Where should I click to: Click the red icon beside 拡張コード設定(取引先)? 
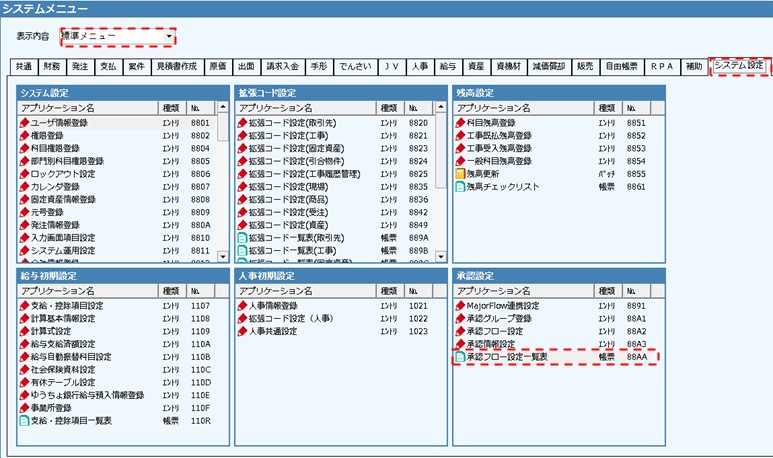pos(242,122)
